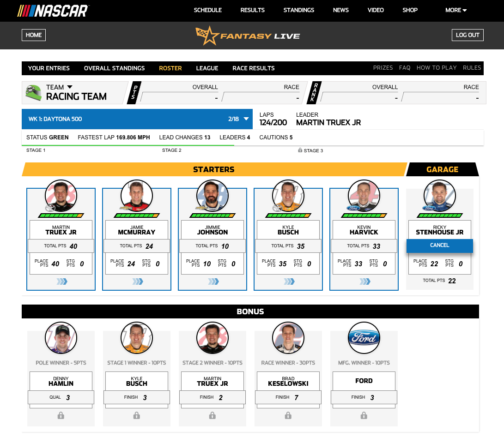The width and height of the screenshot is (504, 437).
Task: Click the NASCAR logo
Action: point(53,11)
